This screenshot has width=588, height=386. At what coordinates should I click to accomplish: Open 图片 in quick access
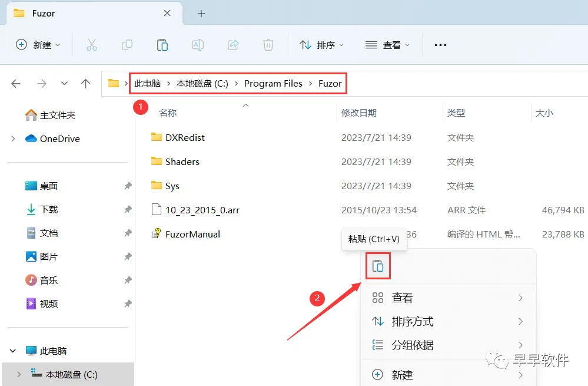tap(42, 256)
